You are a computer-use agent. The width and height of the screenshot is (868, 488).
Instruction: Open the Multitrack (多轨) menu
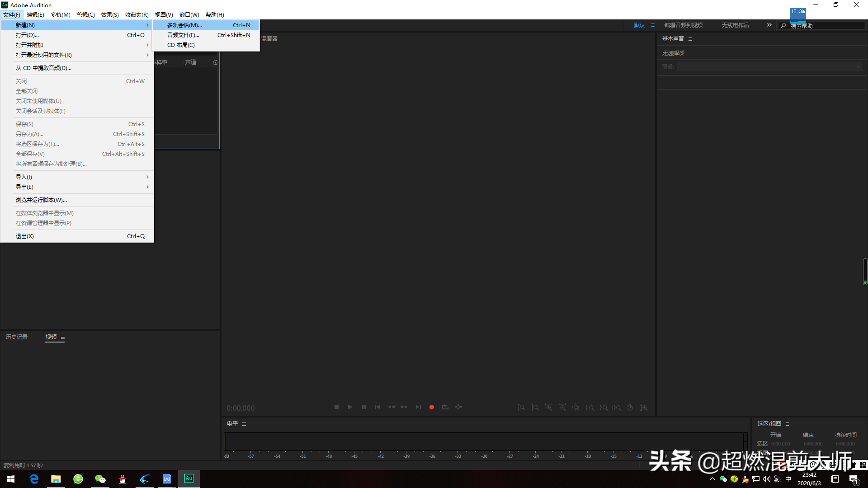coord(61,15)
